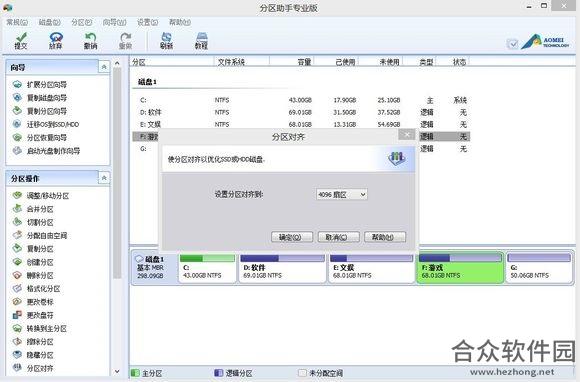Click 取消 in the 分区对齐 dialog
Viewport: 580px width, 382px height.
point(338,237)
